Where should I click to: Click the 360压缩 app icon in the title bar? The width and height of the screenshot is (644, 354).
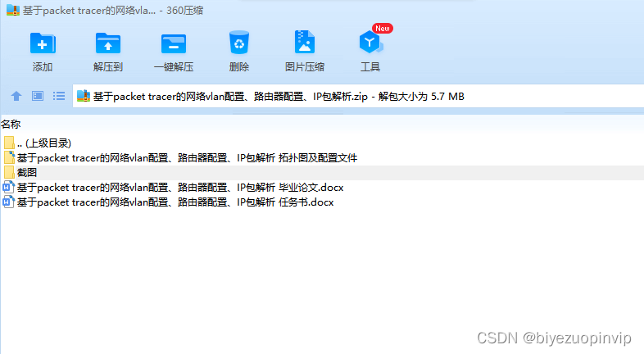tap(13, 11)
